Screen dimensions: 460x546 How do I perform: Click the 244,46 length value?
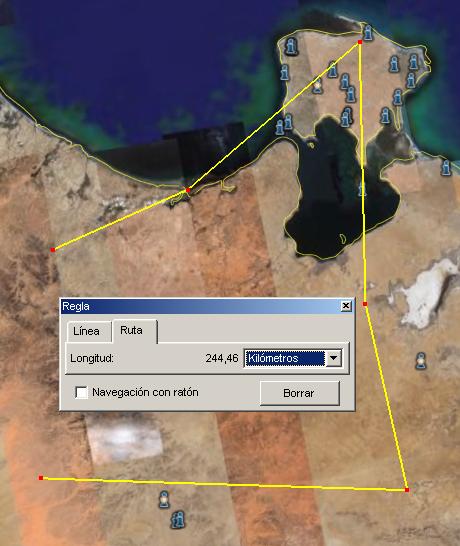click(x=222, y=358)
